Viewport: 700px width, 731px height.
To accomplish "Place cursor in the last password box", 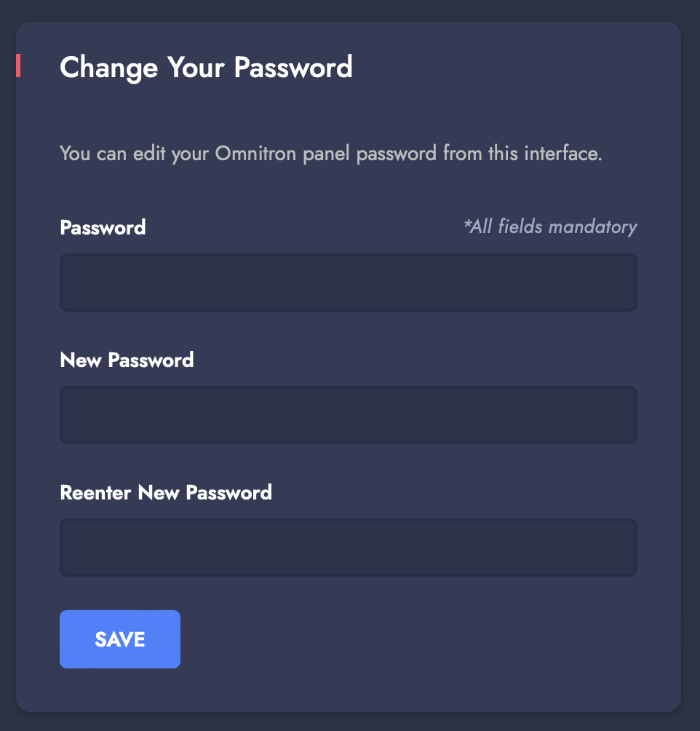I will pos(348,548).
